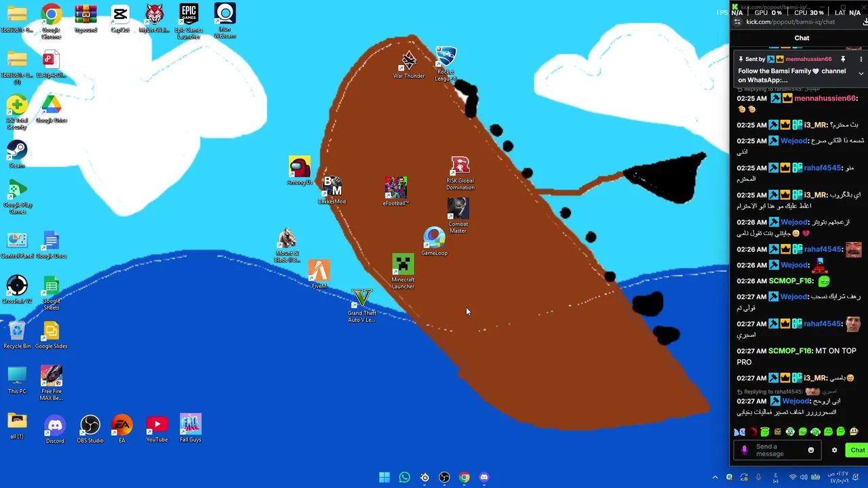
Task: Open Google Slides desktop shortcut
Action: (51, 335)
